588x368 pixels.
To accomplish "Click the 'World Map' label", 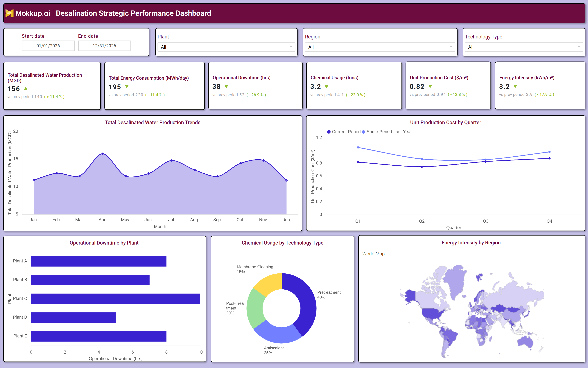I will [373, 254].
